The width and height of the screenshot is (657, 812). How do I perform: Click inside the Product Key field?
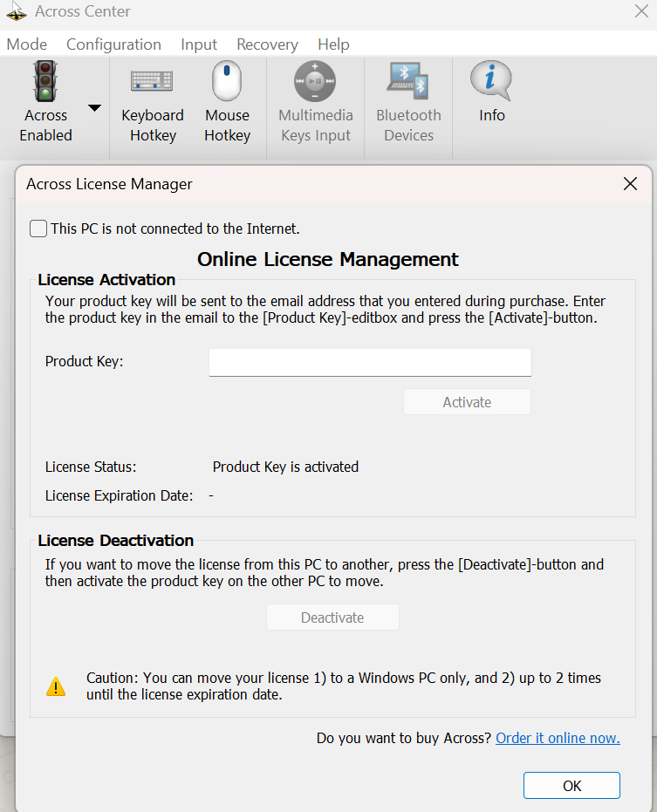370,363
